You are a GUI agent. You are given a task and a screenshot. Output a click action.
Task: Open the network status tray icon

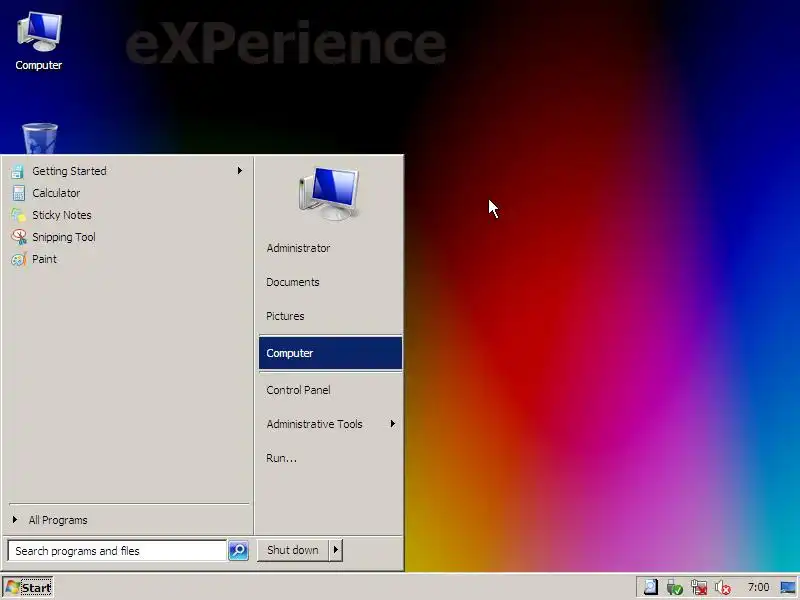coord(698,587)
